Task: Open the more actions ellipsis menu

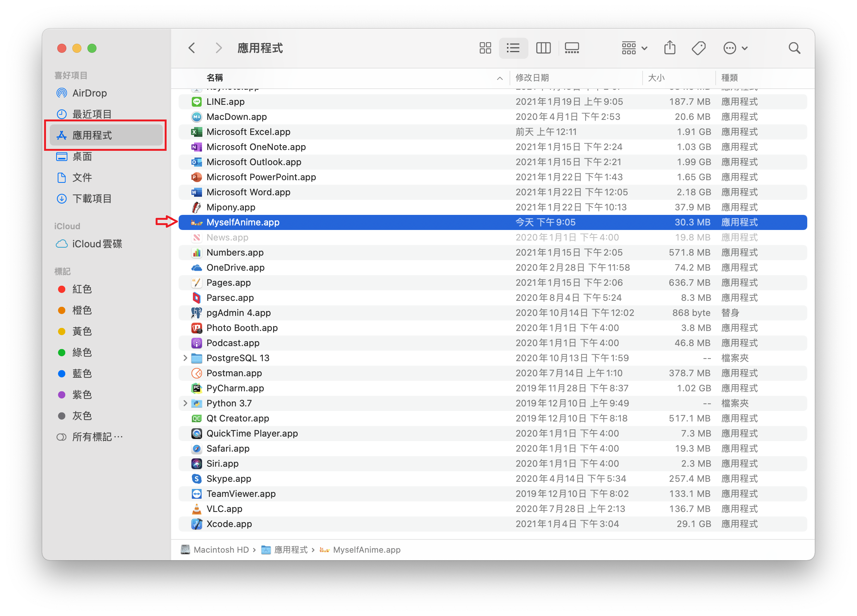Action: [735, 48]
